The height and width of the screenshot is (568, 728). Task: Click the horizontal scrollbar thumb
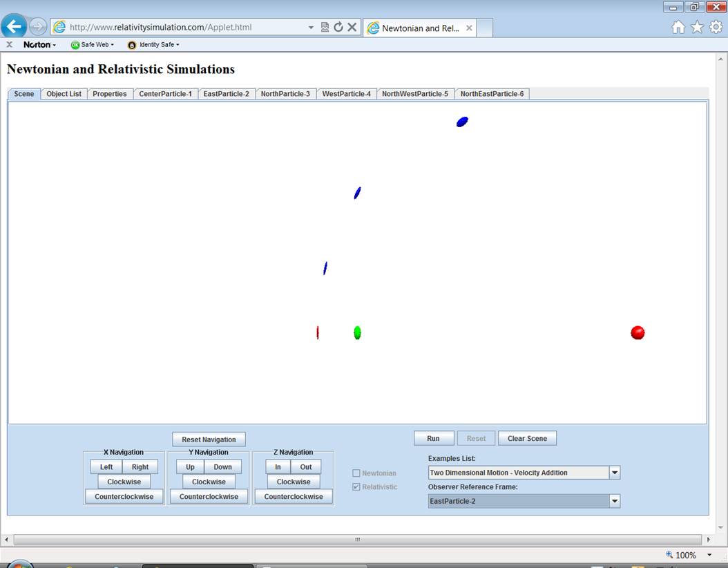pyautogui.click(x=357, y=540)
